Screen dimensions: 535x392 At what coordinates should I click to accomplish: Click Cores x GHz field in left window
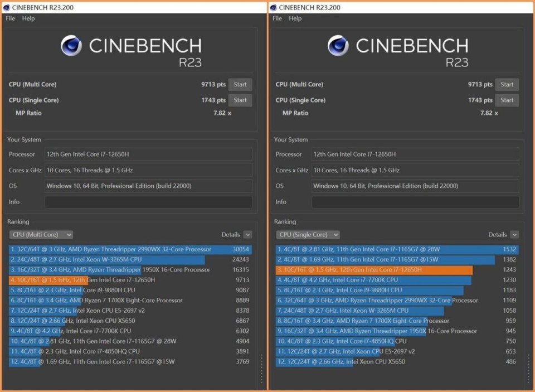point(148,170)
